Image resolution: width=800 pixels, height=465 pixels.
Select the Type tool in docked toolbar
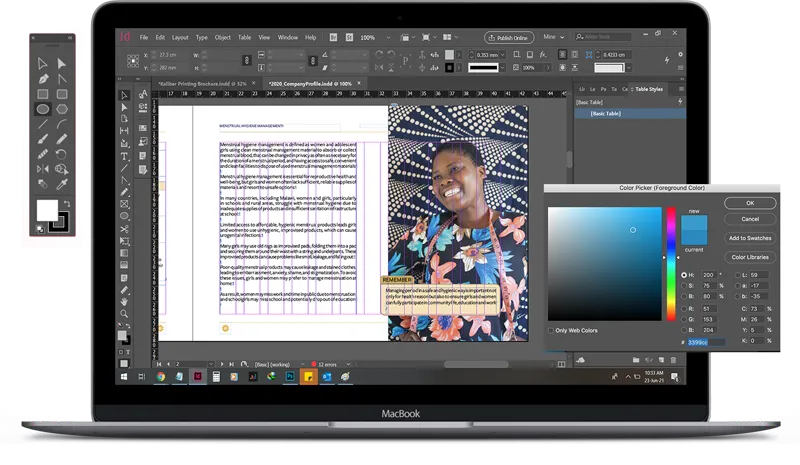click(125, 156)
